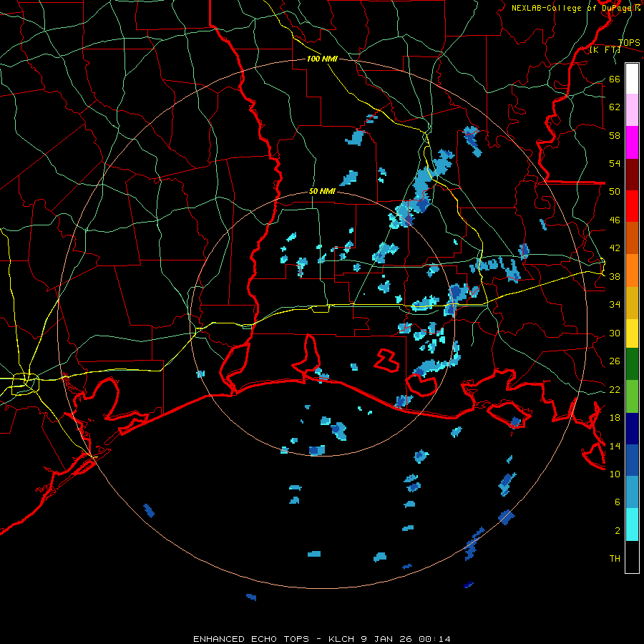Click the legend value '30'
The image size is (644, 644).
tap(615, 333)
